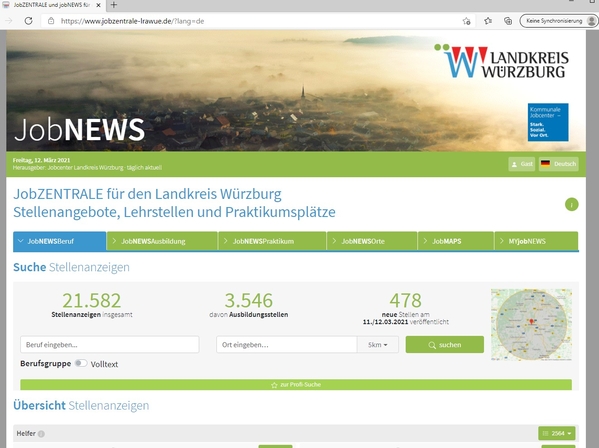Click the green info circle icon
Image resolution: width=599 pixels, height=448 pixels.
(571, 205)
